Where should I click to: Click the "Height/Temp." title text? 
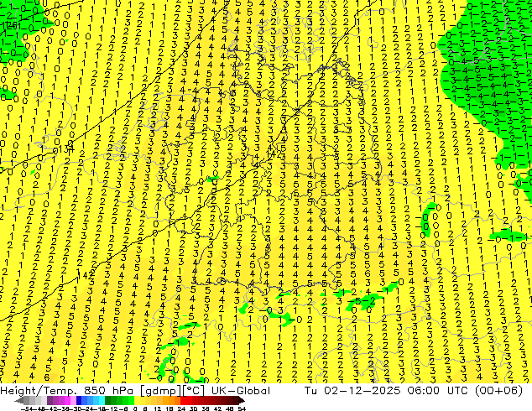[39, 391]
